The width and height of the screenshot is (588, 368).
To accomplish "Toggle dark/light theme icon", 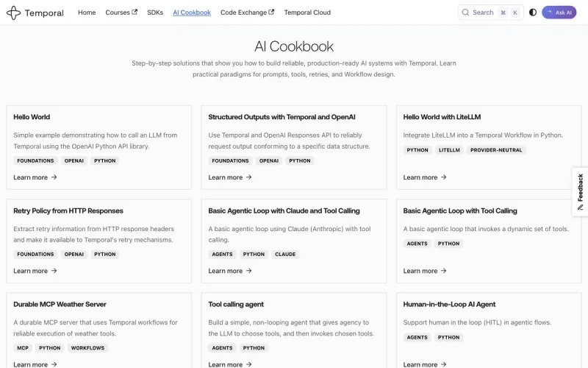I will [532, 13].
